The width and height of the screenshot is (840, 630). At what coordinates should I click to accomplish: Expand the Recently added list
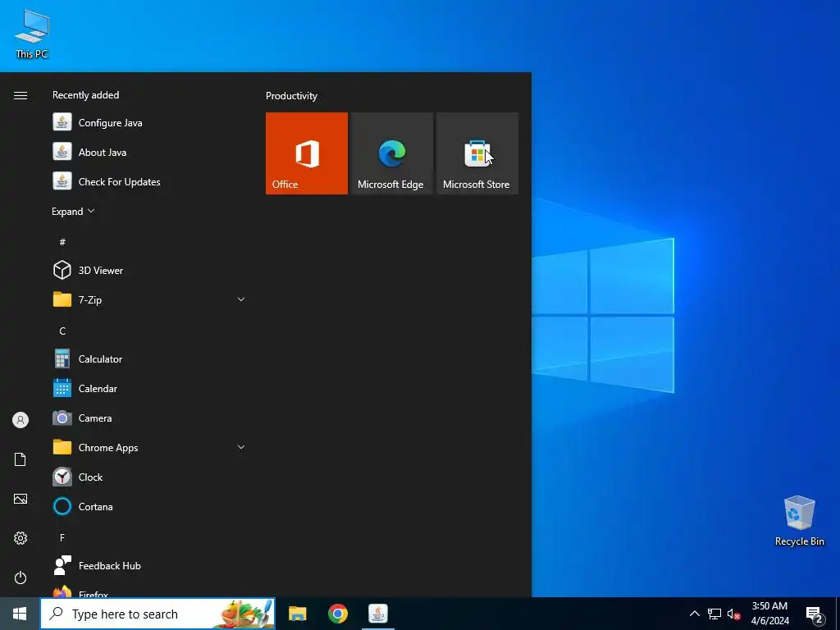(x=73, y=211)
